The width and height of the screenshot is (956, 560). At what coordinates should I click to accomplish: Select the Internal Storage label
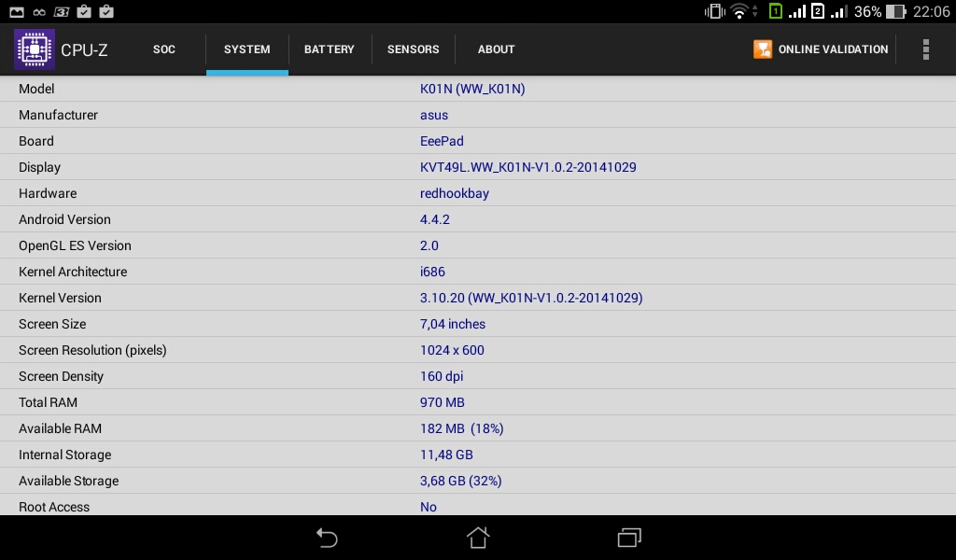(65, 455)
